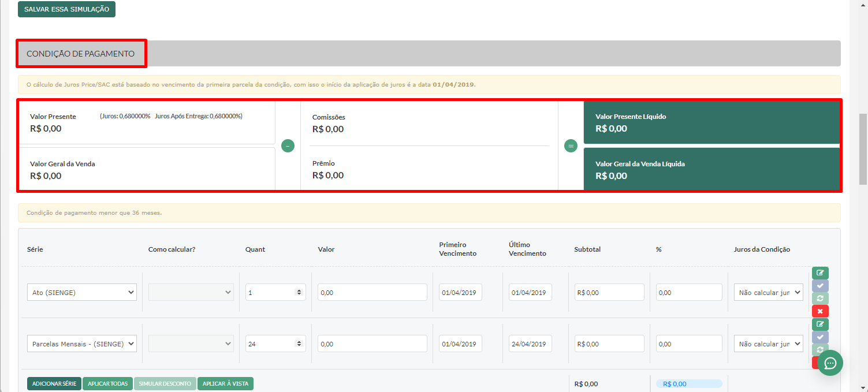868x392 pixels.
Task: Click the blue R$ 0,00 progress pill
Action: 689,384
